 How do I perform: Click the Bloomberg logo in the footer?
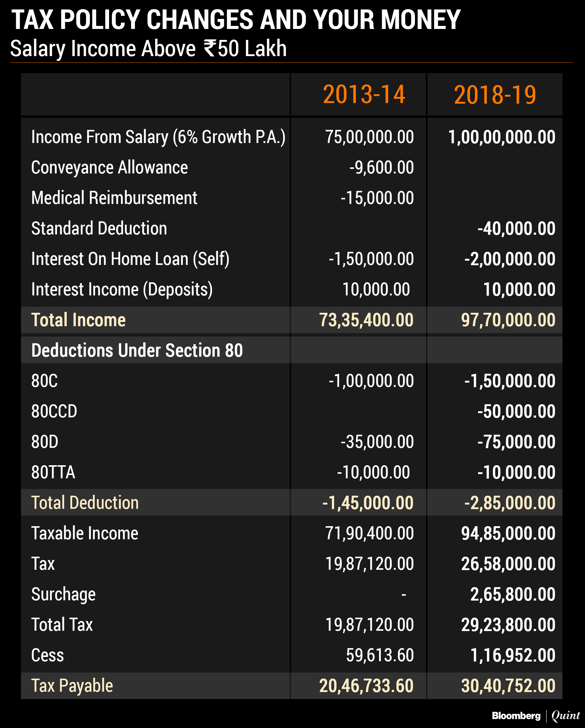point(516,716)
